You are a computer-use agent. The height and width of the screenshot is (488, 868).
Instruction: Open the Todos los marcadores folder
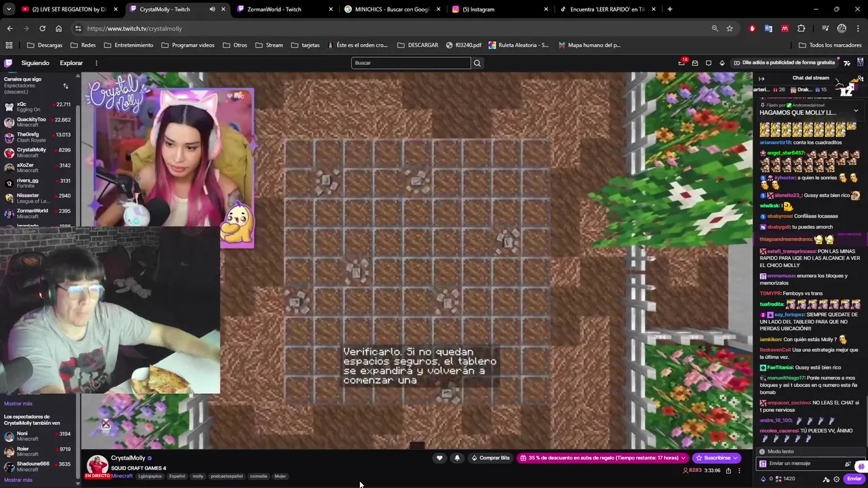click(x=830, y=45)
